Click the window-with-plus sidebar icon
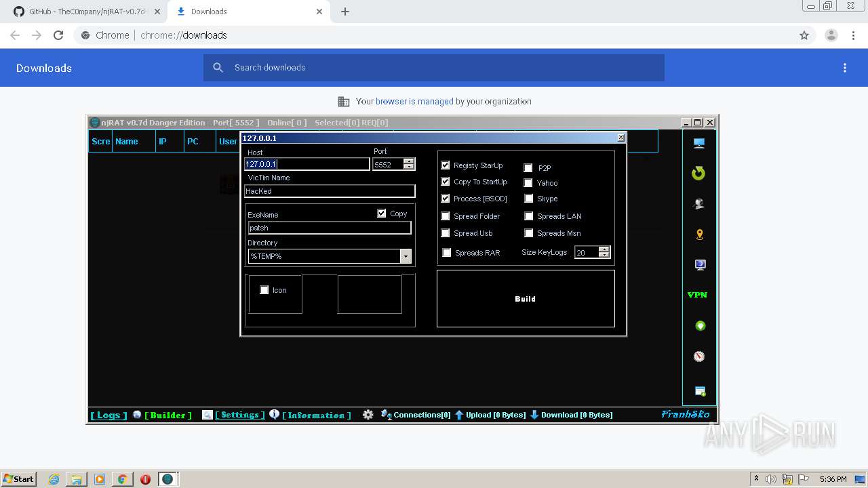 tap(700, 391)
